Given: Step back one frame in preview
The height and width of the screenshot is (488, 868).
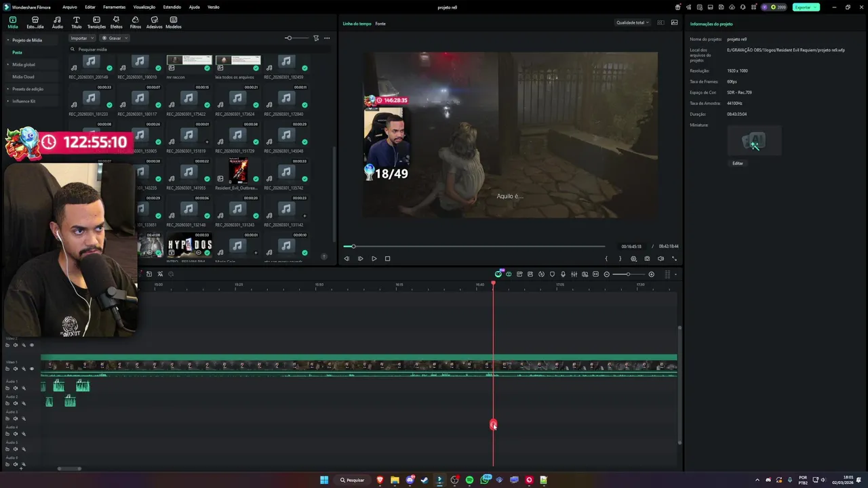Looking at the screenshot, I should click(x=347, y=258).
